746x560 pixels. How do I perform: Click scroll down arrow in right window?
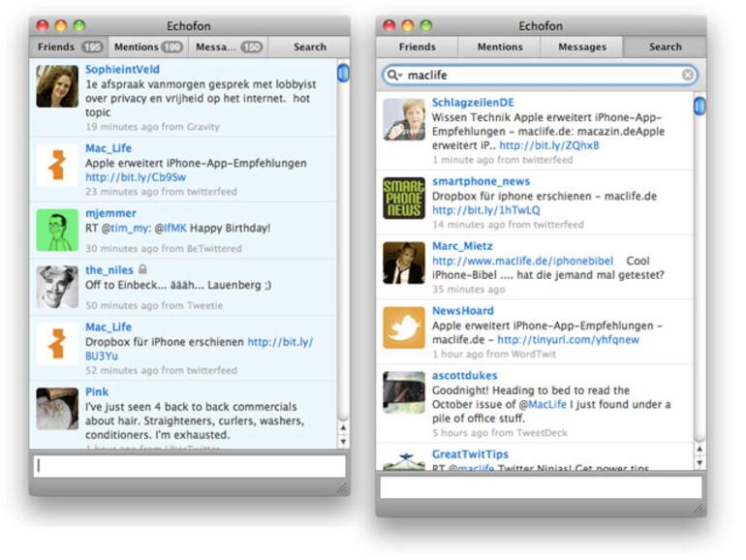click(699, 462)
